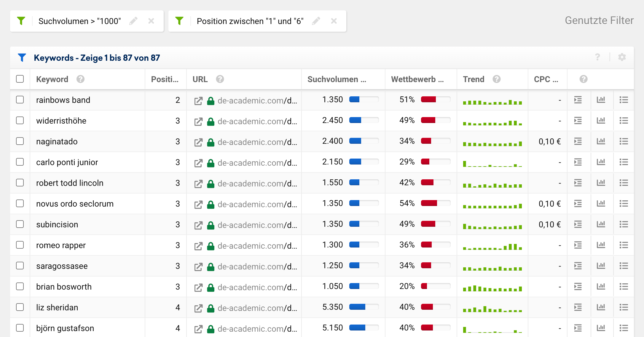644x337 pixels.
Task: Toggle the select-all checkbox in header
Action: pos(20,79)
